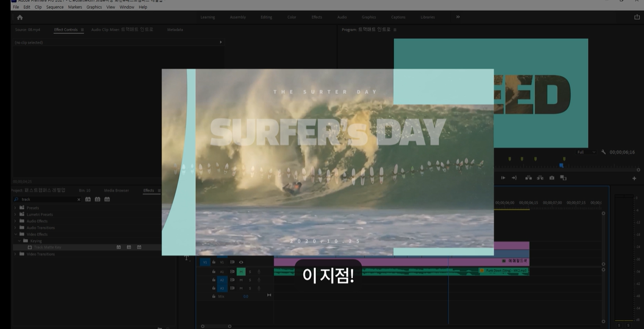The image size is (644, 329).
Task: Mute track A2
Action: [x=241, y=280]
